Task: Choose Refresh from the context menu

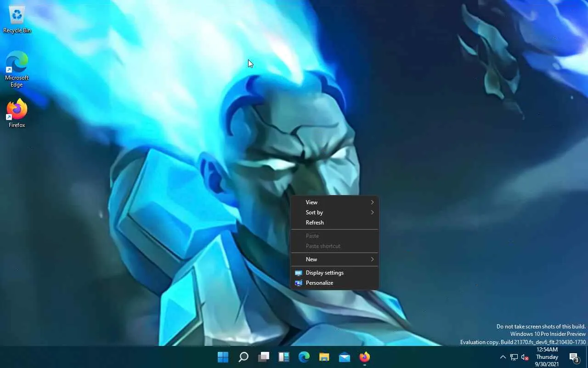Action: (335, 223)
